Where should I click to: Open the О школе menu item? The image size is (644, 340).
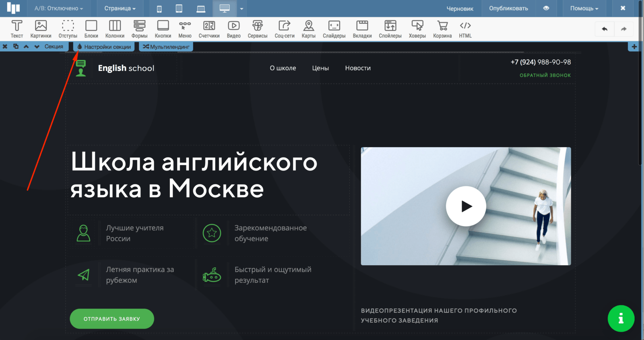(x=283, y=68)
